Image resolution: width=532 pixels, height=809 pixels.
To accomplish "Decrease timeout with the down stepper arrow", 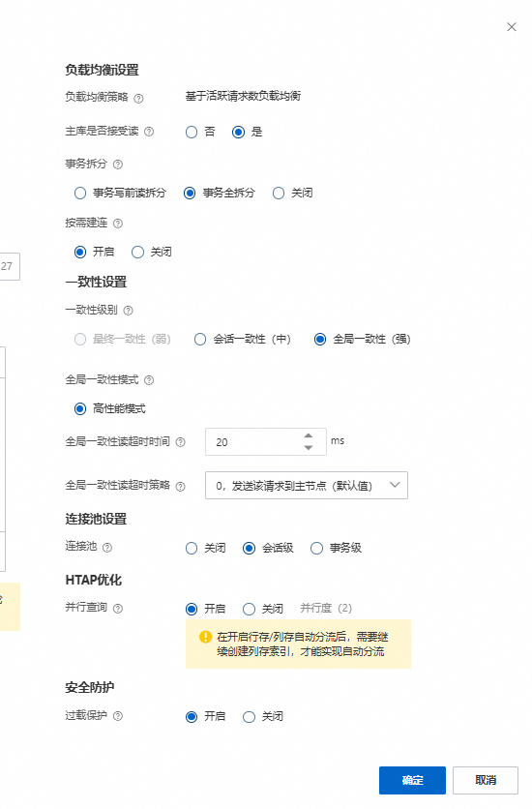I will (309, 448).
